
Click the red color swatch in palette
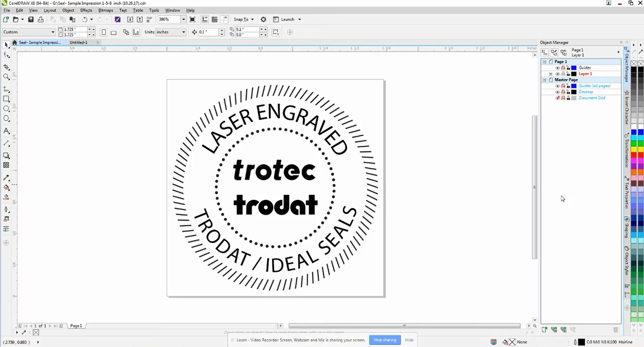tap(634, 155)
